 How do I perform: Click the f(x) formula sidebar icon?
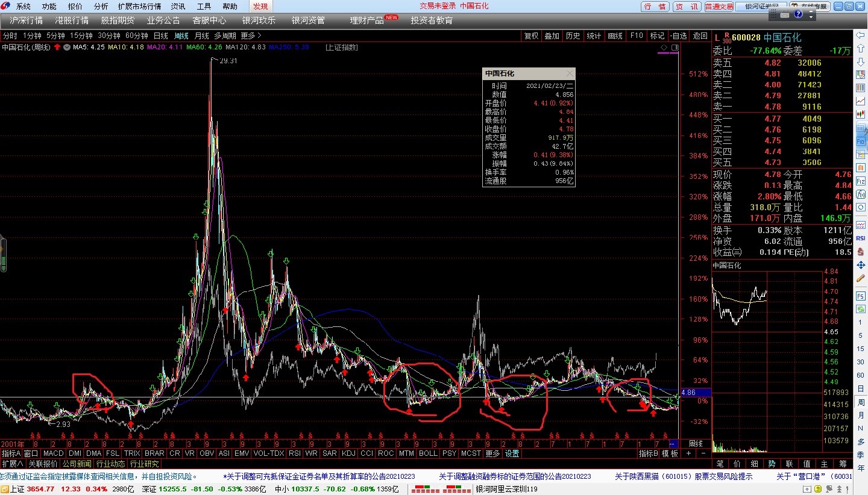pyautogui.click(x=861, y=195)
